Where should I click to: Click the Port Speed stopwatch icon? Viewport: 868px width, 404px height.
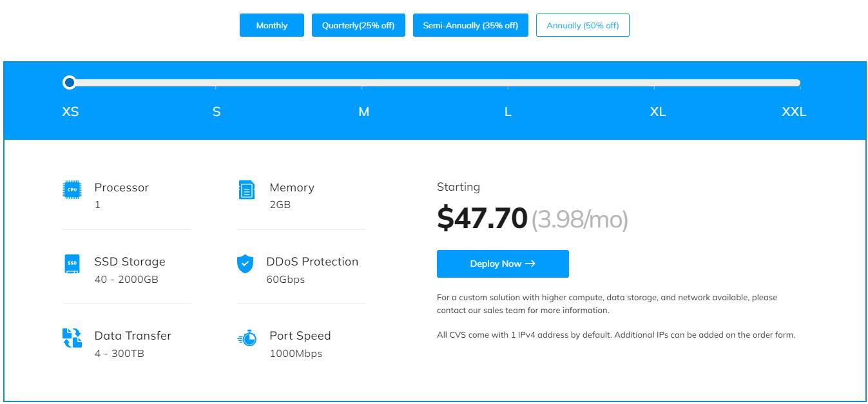point(247,338)
